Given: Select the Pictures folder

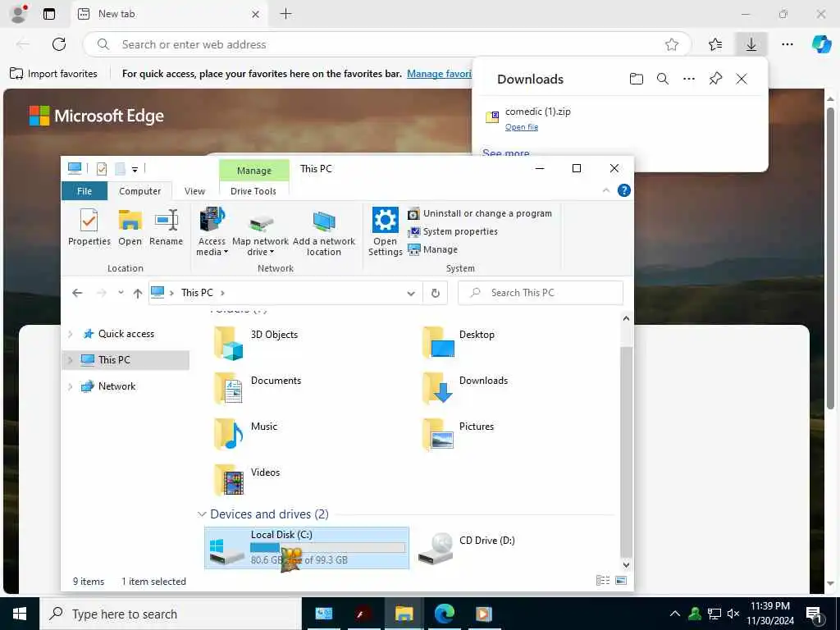Looking at the screenshot, I should click(458, 435).
